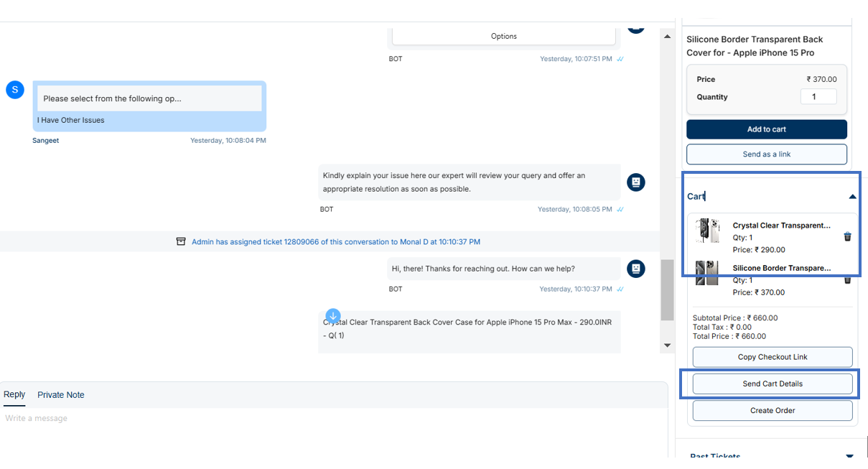Click the bot avatar beside 'Kindly explain your issue'

tap(635, 182)
